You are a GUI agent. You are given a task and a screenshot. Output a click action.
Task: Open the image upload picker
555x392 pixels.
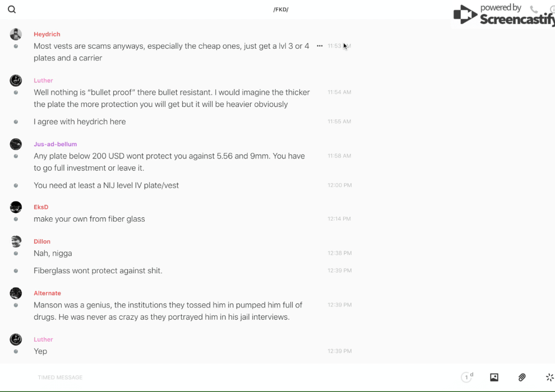click(494, 377)
